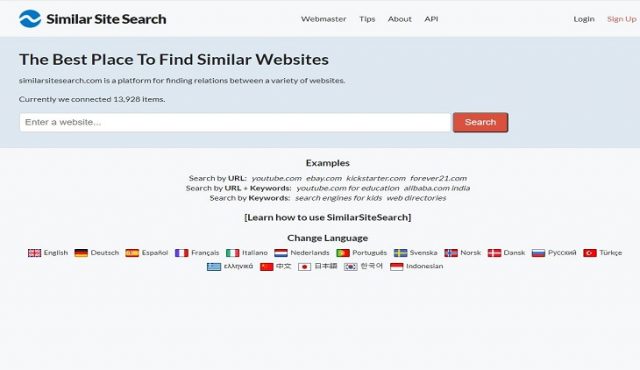640x370 pixels.
Task: Switch language to Dansk text link
Action: (x=514, y=253)
